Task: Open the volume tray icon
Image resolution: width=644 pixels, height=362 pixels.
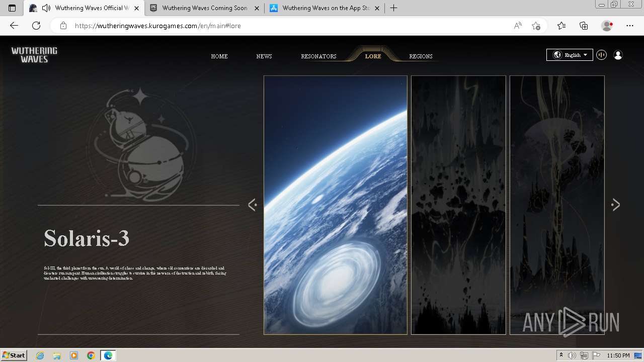Action: click(572, 355)
